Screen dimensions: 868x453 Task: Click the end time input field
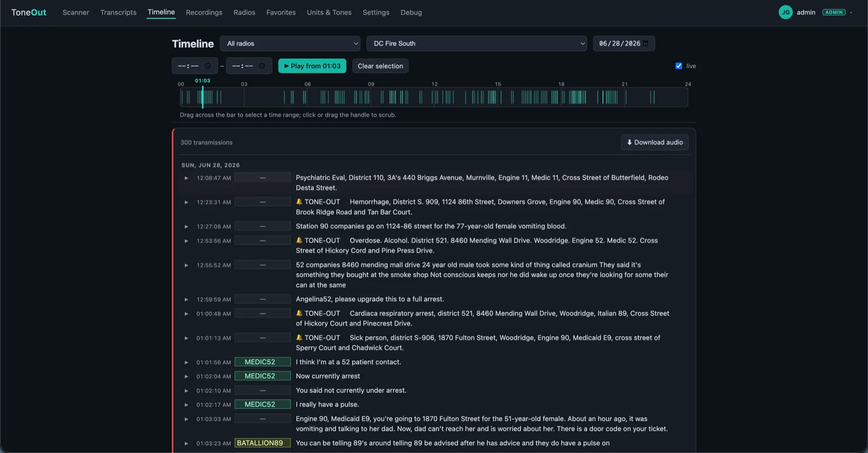(249, 66)
